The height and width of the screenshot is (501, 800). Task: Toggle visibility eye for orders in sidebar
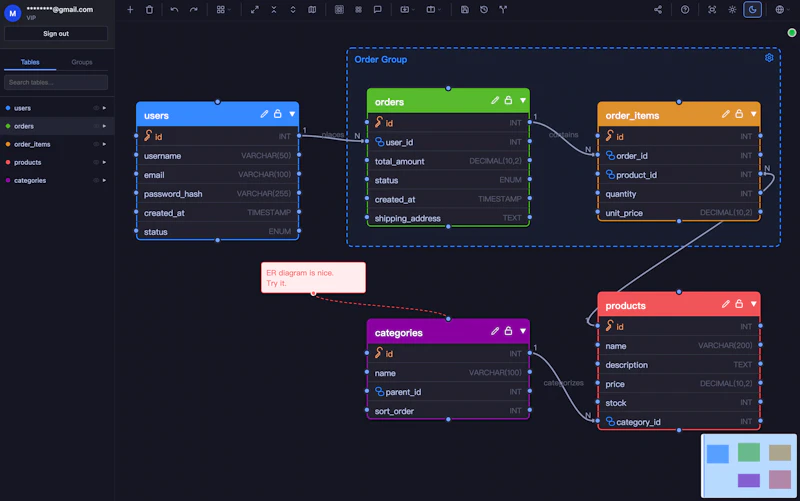[96, 126]
